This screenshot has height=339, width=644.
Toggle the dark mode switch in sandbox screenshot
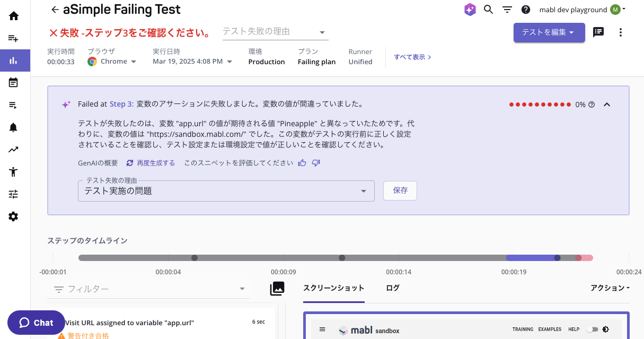(x=592, y=329)
